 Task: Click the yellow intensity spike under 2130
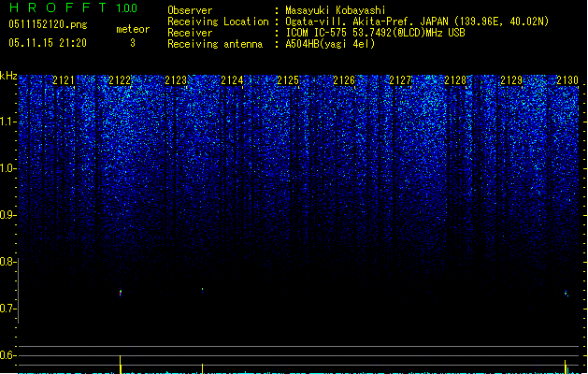tap(566, 367)
